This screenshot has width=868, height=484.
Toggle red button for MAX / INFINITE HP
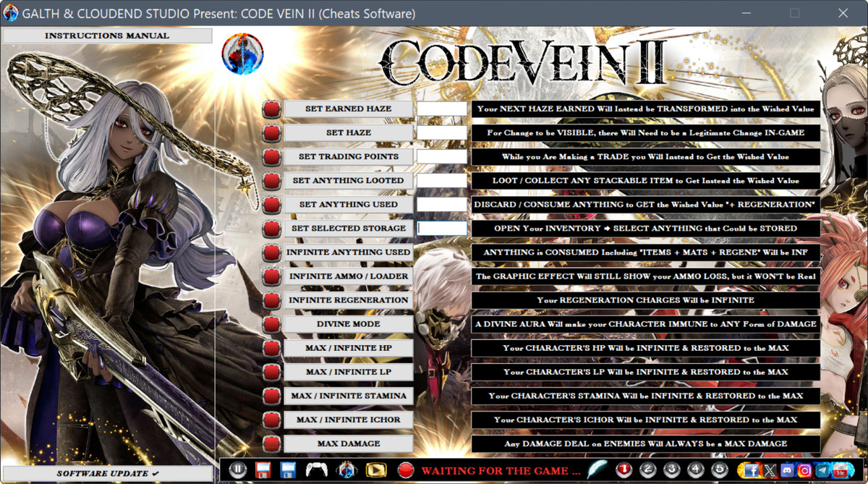(x=271, y=348)
